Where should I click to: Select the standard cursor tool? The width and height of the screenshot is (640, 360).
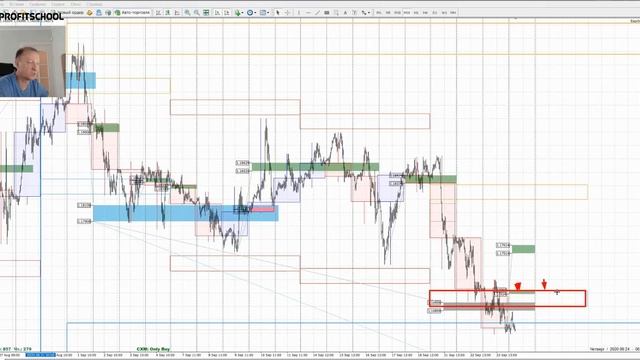pos(278,13)
